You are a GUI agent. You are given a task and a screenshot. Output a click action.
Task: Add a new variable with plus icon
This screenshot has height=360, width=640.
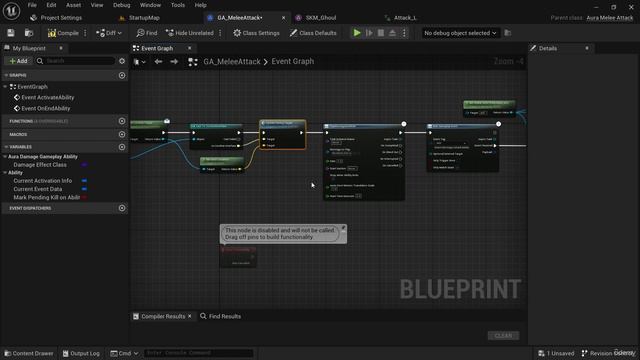[122, 147]
